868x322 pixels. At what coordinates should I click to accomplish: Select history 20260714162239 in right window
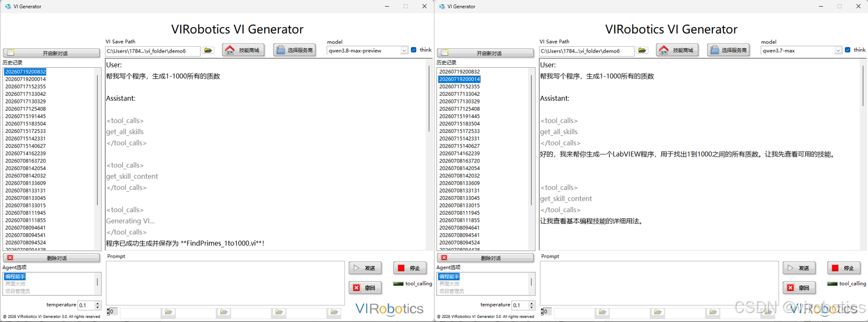coord(460,153)
